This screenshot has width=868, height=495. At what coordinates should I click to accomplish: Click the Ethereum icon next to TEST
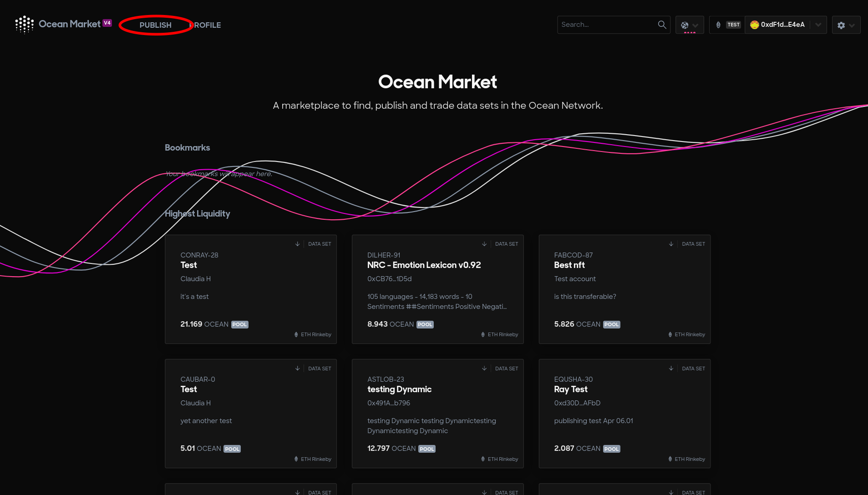[718, 25]
